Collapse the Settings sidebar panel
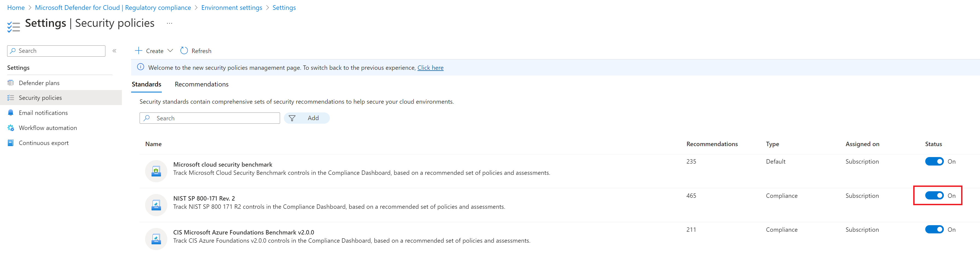This screenshot has width=980, height=255. pos(114,51)
